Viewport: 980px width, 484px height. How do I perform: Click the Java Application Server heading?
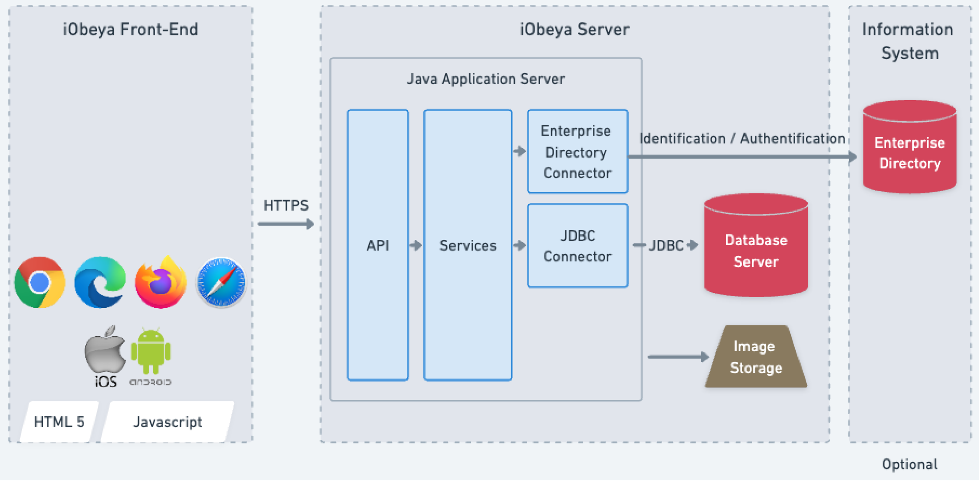click(x=486, y=79)
